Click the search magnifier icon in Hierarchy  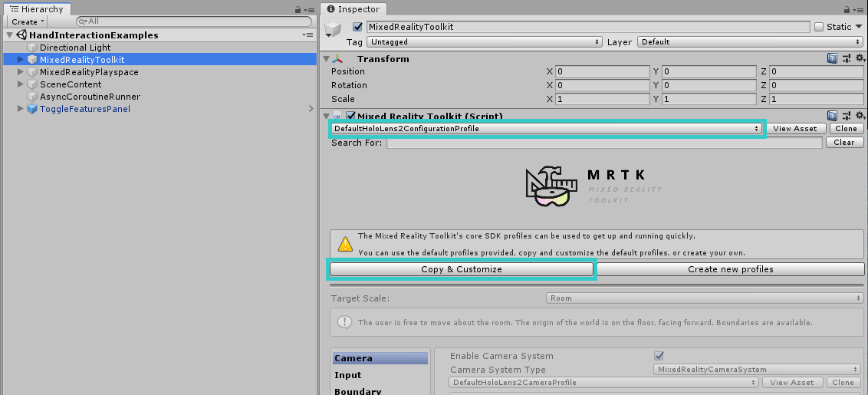[x=83, y=21]
